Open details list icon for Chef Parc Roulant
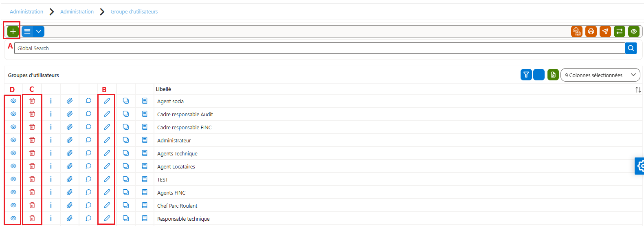Image resolution: width=644 pixels, height=226 pixels. pos(145,205)
